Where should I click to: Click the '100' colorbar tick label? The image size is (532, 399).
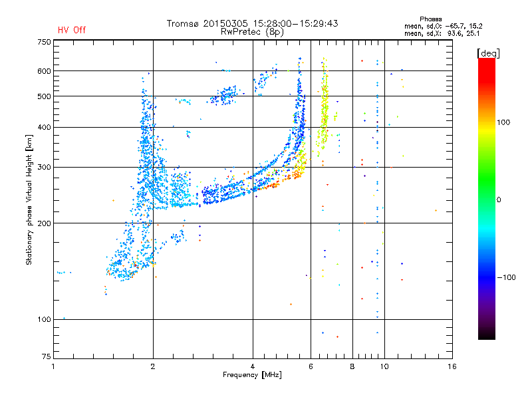pyautogui.click(x=503, y=122)
